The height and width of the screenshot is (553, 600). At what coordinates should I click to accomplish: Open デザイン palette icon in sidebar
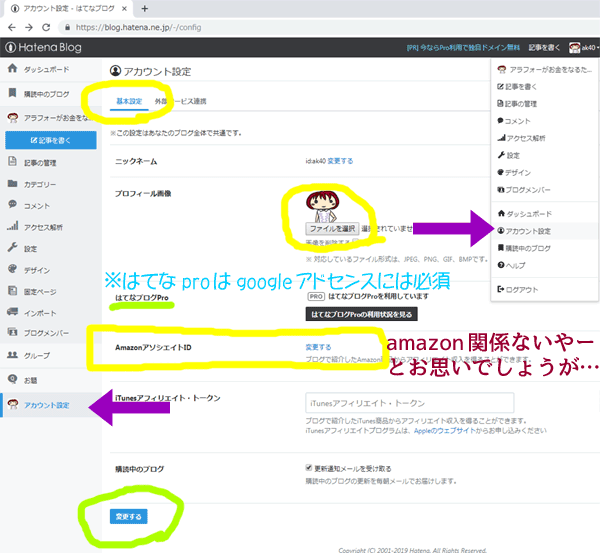point(13,269)
